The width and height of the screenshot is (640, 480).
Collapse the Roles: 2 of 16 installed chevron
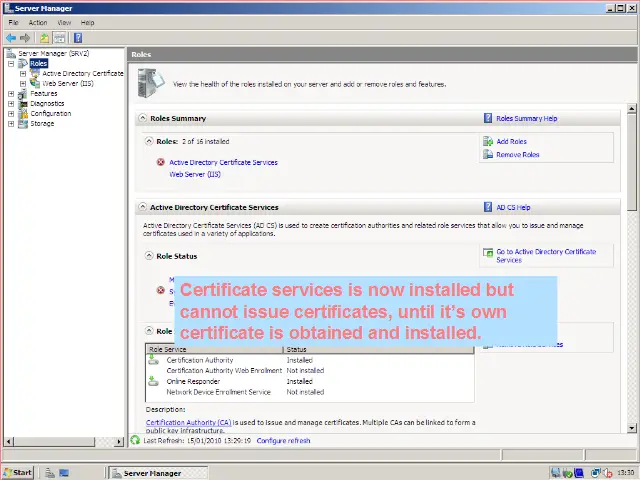coord(149,141)
